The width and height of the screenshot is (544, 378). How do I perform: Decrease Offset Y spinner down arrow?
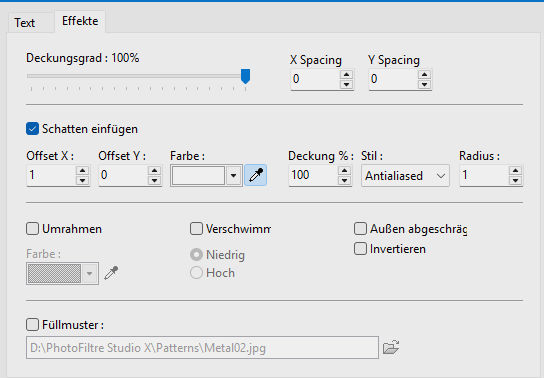[154, 180]
